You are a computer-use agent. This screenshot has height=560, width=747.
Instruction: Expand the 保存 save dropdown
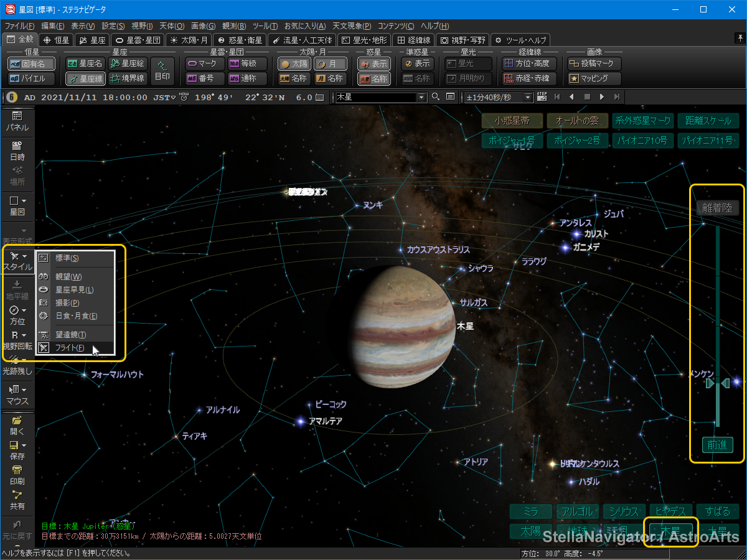(x=24, y=446)
